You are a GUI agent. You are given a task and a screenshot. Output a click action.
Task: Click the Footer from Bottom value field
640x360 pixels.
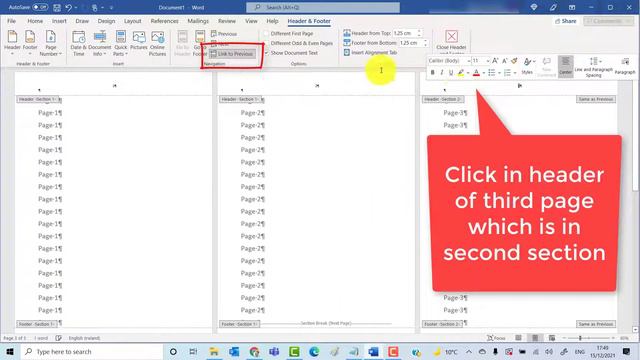[x=411, y=43]
